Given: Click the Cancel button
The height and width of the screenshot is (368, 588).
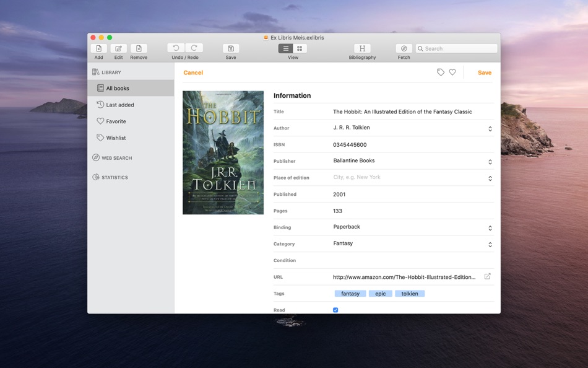Looking at the screenshot, I should tap(193, 72).
